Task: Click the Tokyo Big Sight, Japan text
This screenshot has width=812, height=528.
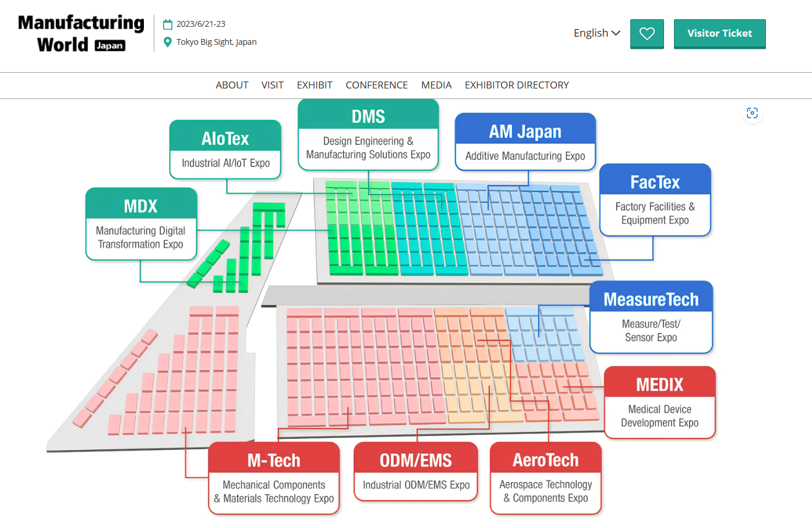Action: 217,42
